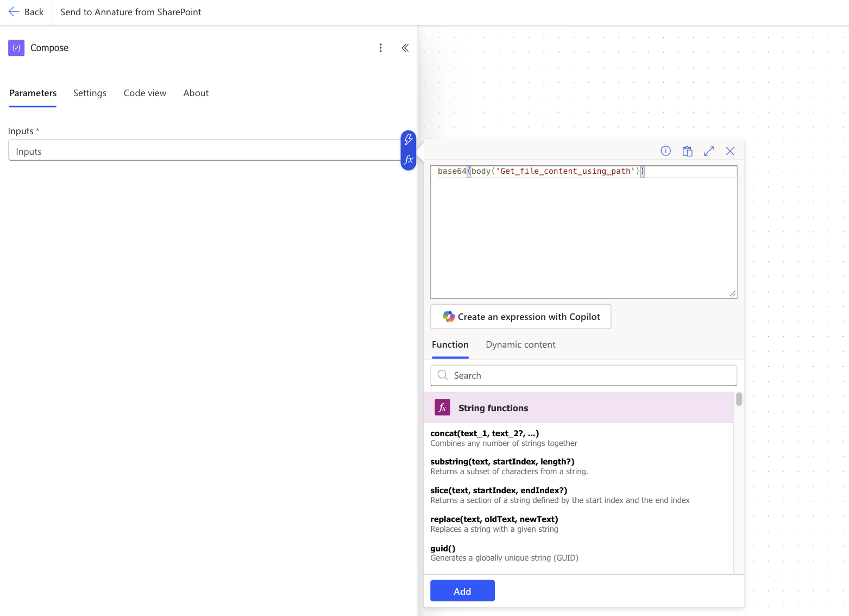Click the info icon in expression editor
Viewport: 849px width, 616px height.
[x=665, y=151]
